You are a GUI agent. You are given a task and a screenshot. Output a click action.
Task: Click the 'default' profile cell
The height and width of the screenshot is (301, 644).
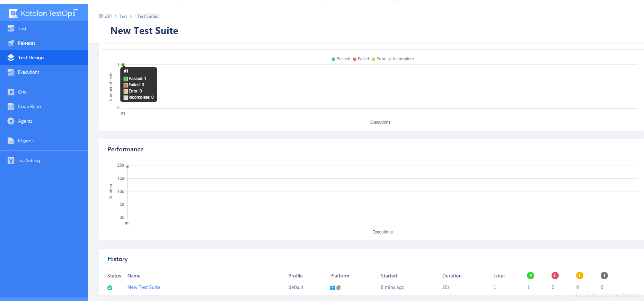click(296, 287)
